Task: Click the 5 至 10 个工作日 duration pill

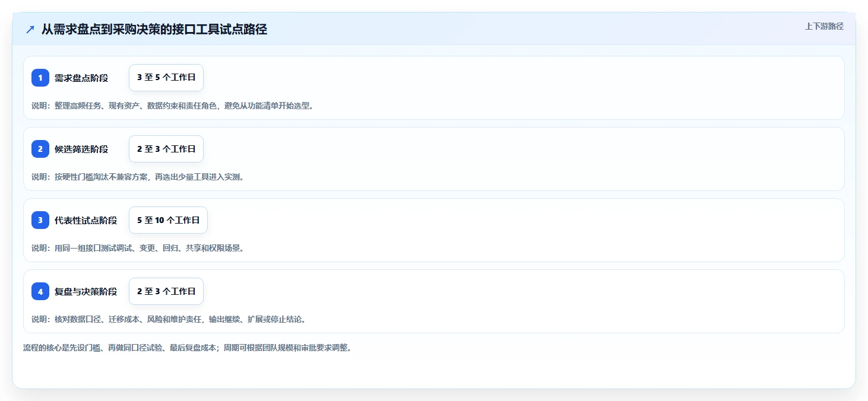Action: pos(168,220)
